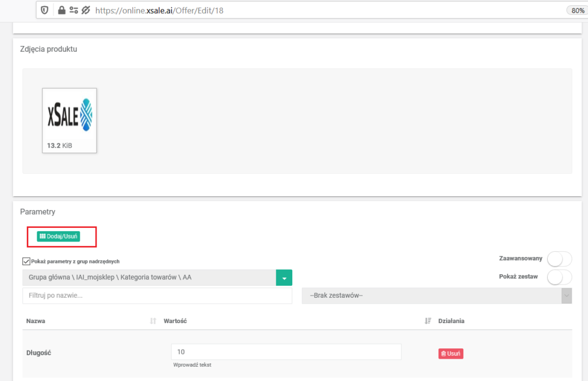Open the site permissions icon in address bar

pyautogui.click(x=73, y=10)
